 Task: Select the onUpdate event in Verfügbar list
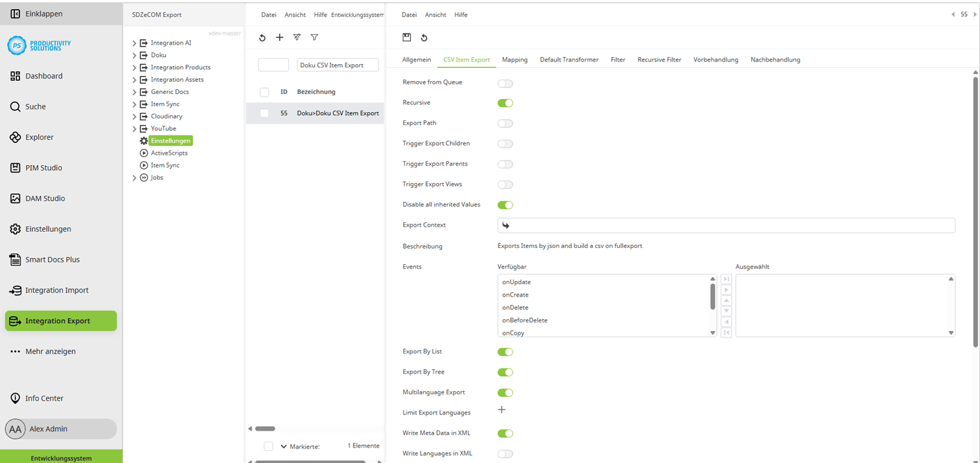click(515, 282)
